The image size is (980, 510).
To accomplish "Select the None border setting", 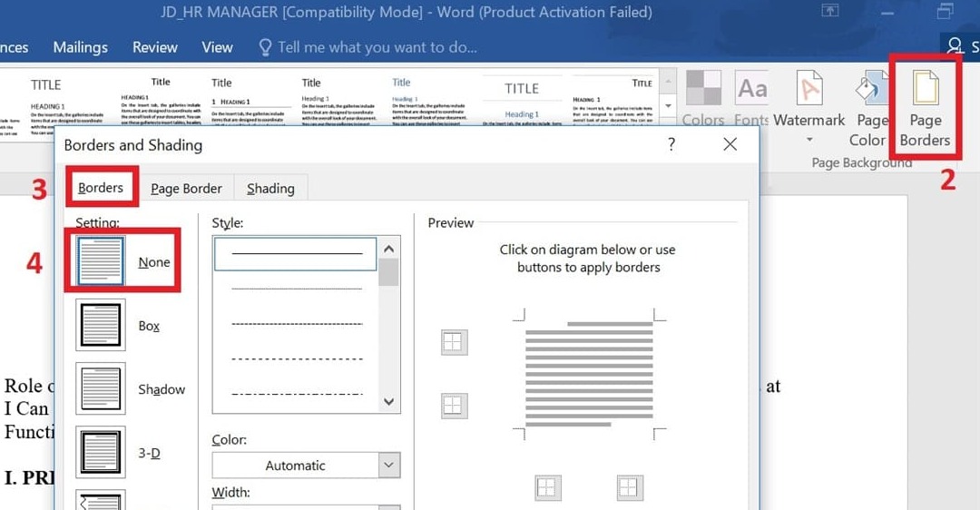I will tap(123, 261).
